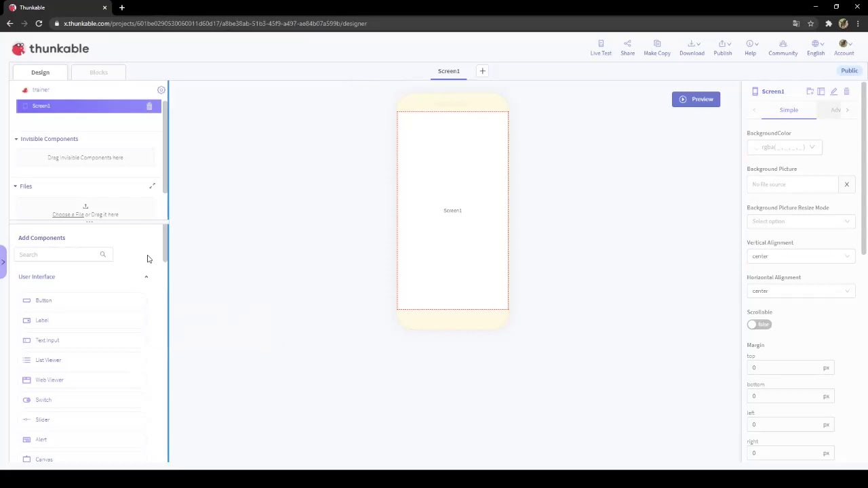Viewport: 868px width, 488px height.
Task: Make a copy of the project
Action: coord(656,48)
